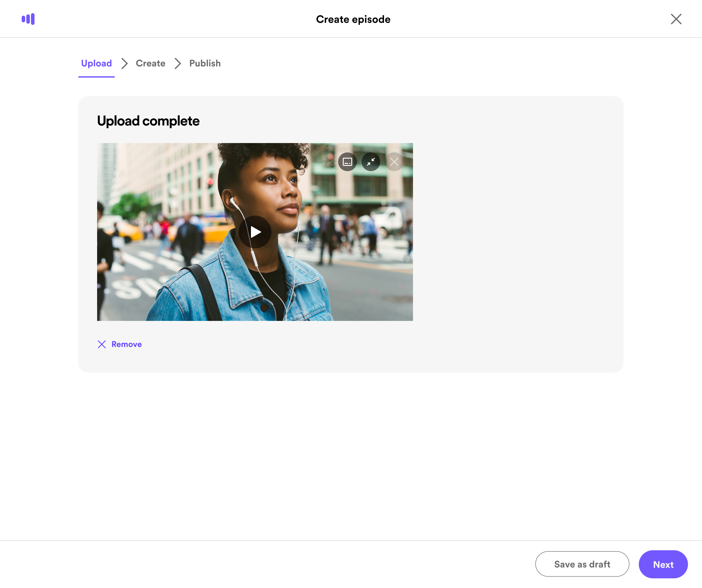This screenshot has height=588, width=702.
Task: Close the Create episode dialog
Action: click(676, 19)
